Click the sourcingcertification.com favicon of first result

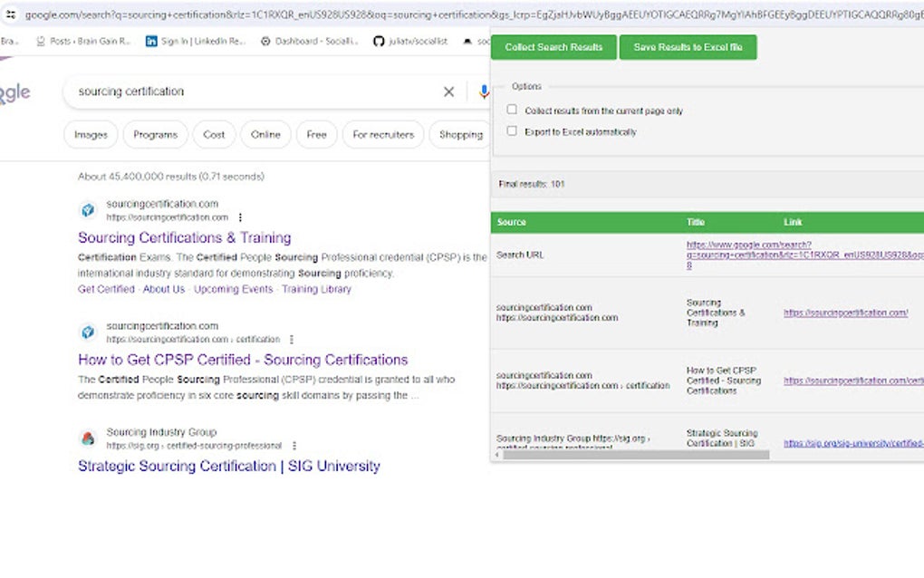coord(88,210)
